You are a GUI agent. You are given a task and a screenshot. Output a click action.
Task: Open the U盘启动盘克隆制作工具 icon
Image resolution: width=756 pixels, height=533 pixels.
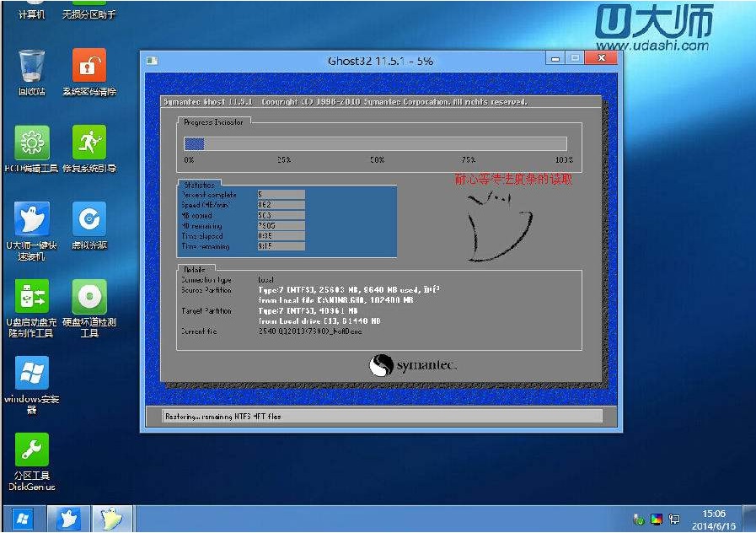pyautogui.click(x=32, y=296)
